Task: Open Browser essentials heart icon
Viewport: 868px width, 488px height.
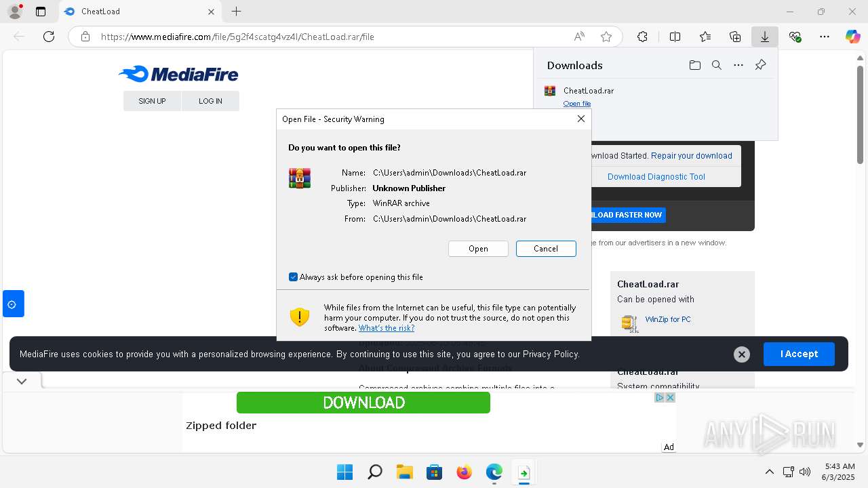Action: click(795, 37)
